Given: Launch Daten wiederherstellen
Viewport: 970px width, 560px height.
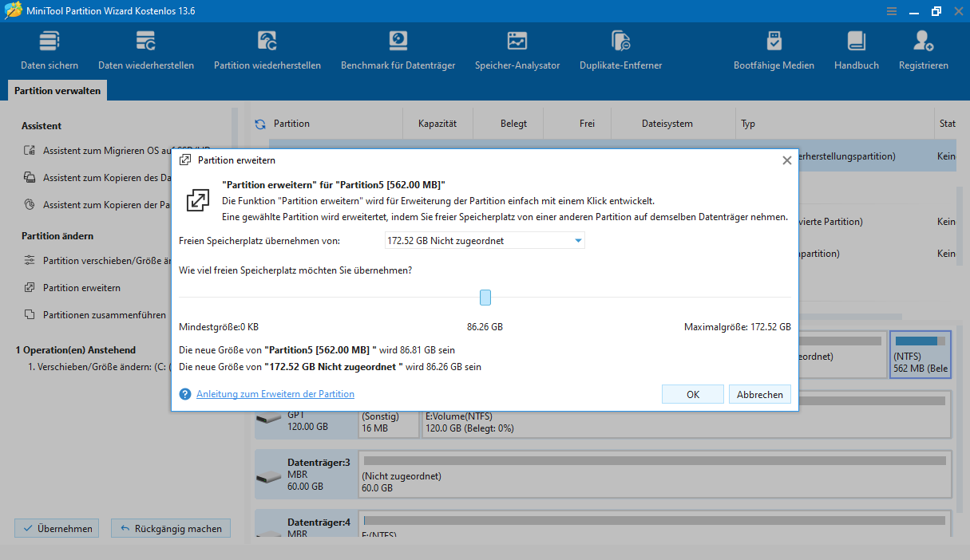Looking at the screenshot, I should [146, 51].
